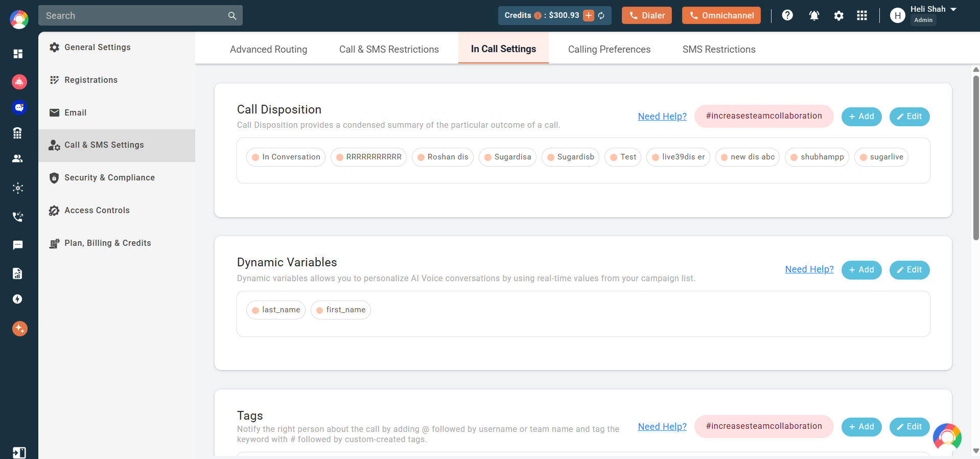Image resolution: width=980 pixels, height=459 pixels.
Task: Click the #increasesteamcollaboration badge in Tags
Action: [x=764, y=426]
